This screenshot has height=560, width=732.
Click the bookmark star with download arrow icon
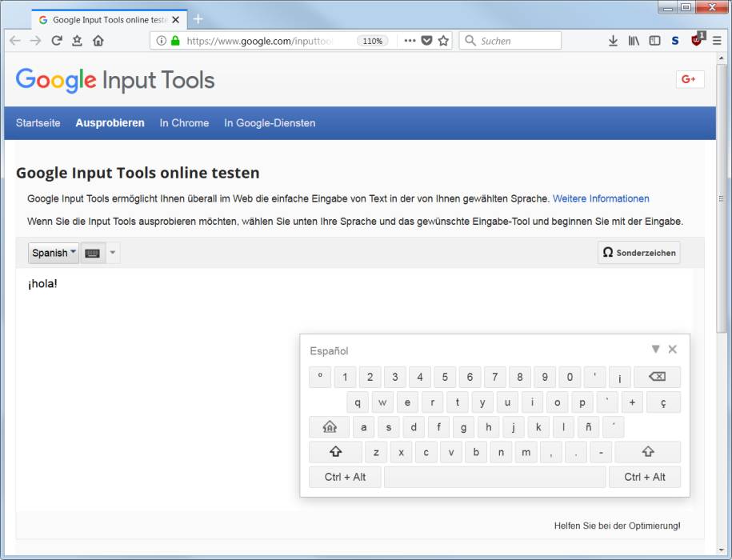coord(77,41)
